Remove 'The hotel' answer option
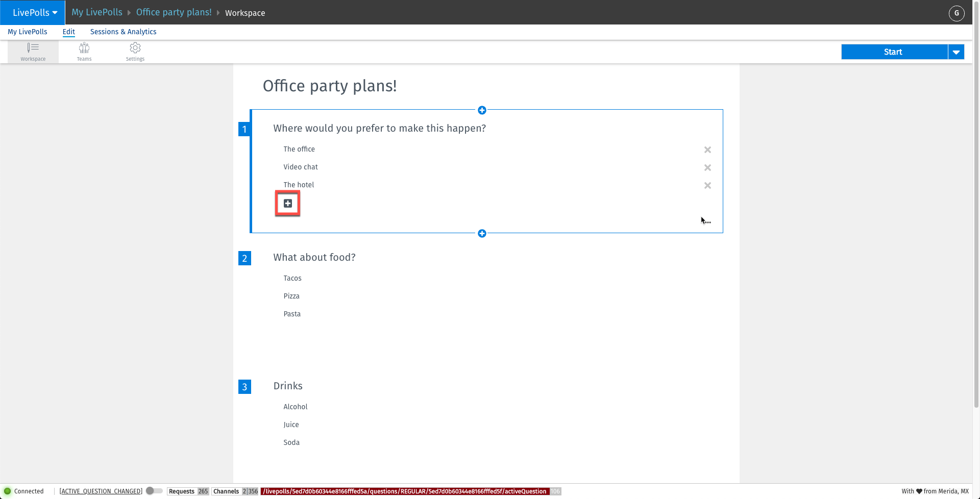980x499 pixels. click(707, 186)
